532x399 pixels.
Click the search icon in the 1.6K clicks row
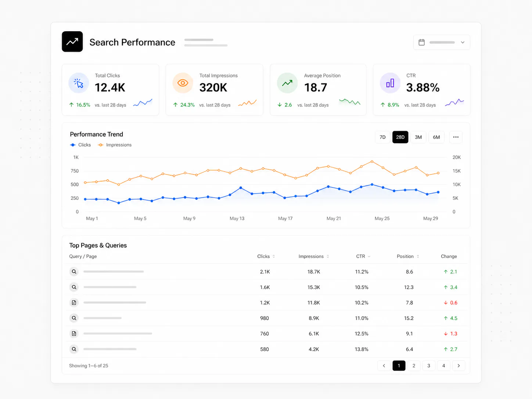74,287
